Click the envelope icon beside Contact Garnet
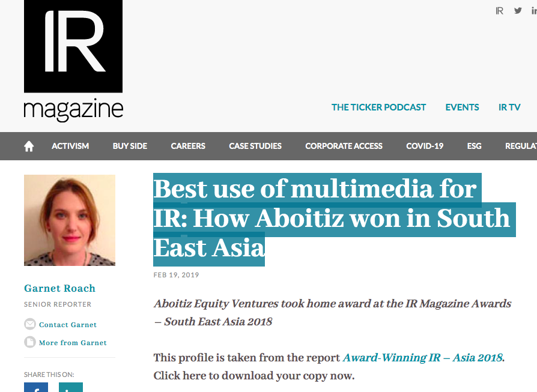Viewport: 537px width, 392px height. pyautogui.click(x=30, y=324)
